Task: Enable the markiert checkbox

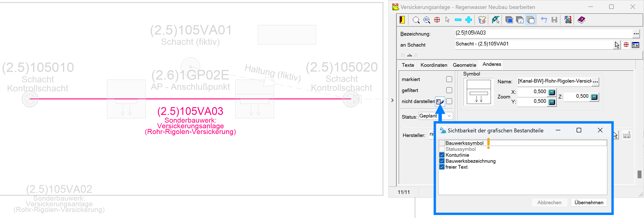Action: pyautogui.click(x=449, y=79)
